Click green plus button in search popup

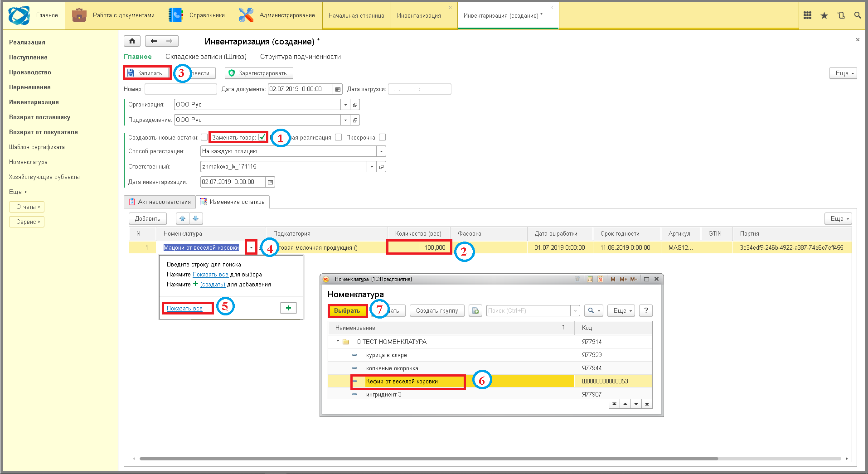(288, 308)
